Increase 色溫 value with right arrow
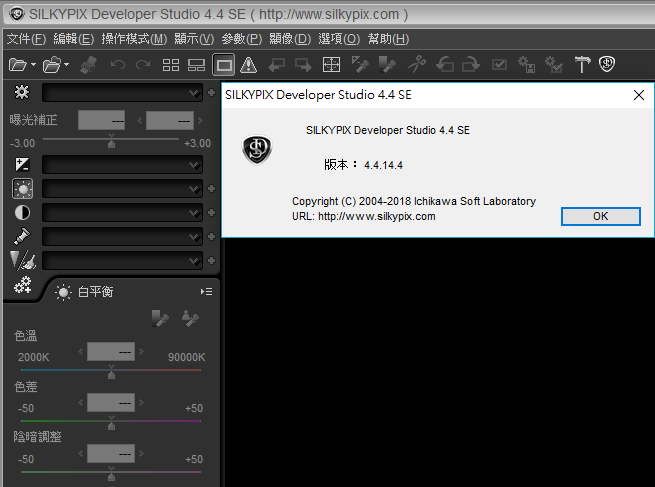This screenshot has width=655, height=487. point(141,352)
